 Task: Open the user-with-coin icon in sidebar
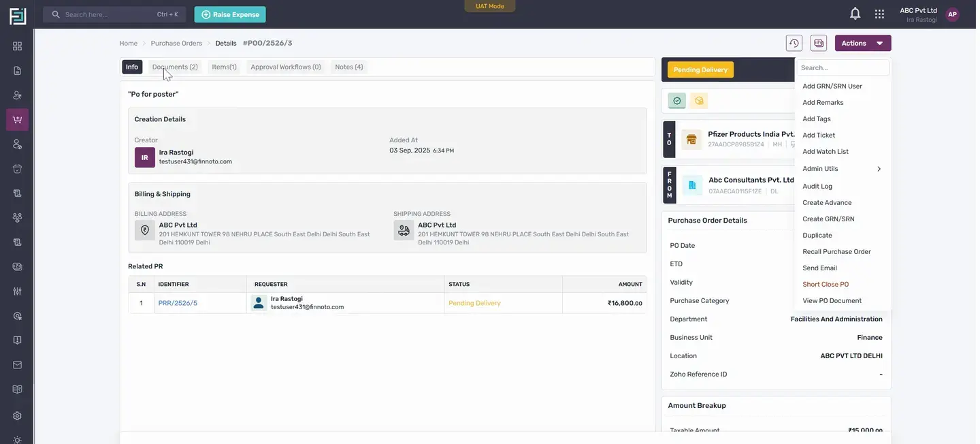click(17, 144)
